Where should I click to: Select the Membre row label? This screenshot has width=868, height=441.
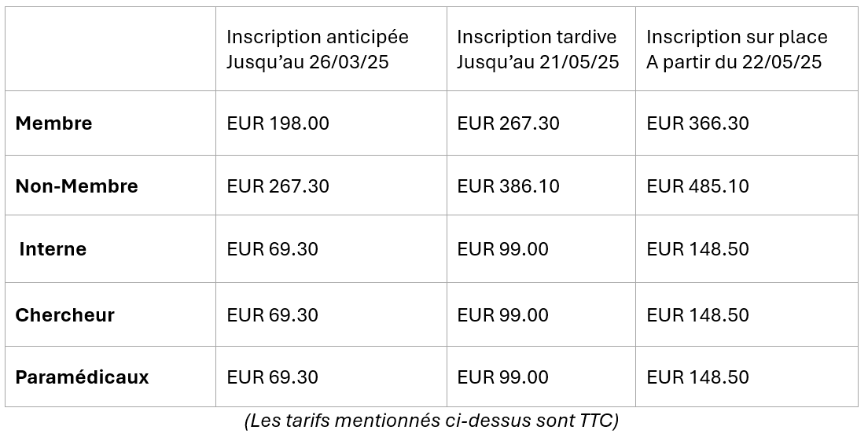(53, 123)
